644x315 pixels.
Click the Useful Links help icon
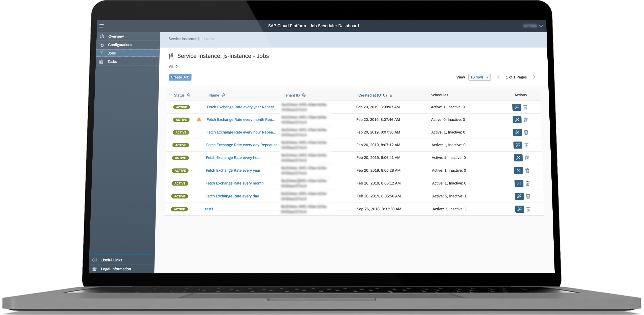pyautogui.click(x=95, y=260)
